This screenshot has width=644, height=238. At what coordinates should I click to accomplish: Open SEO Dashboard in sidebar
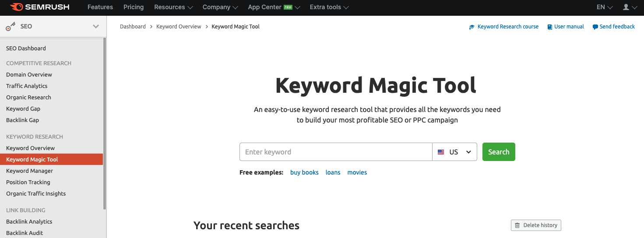point(26,49)
